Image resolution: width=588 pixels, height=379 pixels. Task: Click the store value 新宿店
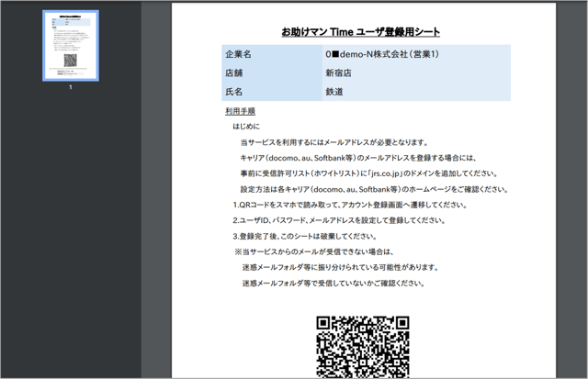click(338, 73)
